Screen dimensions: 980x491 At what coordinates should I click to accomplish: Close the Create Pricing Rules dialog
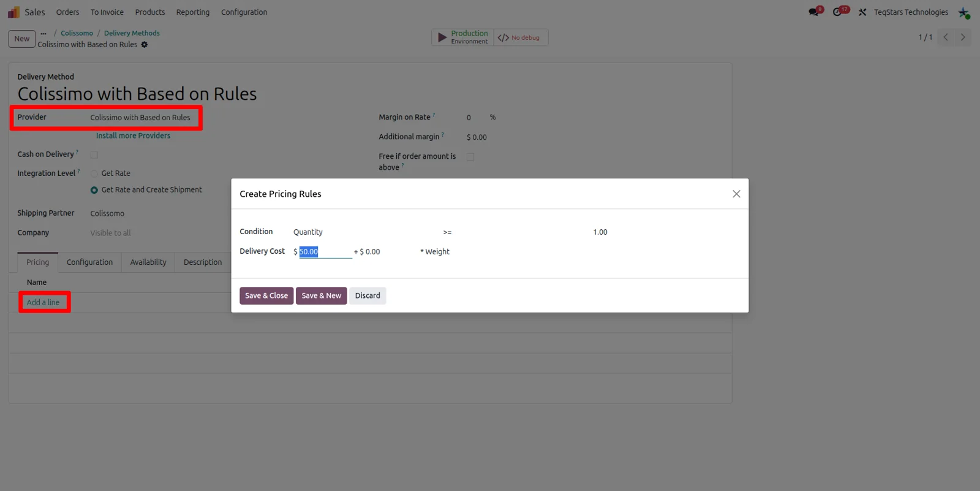coord(736,194)
